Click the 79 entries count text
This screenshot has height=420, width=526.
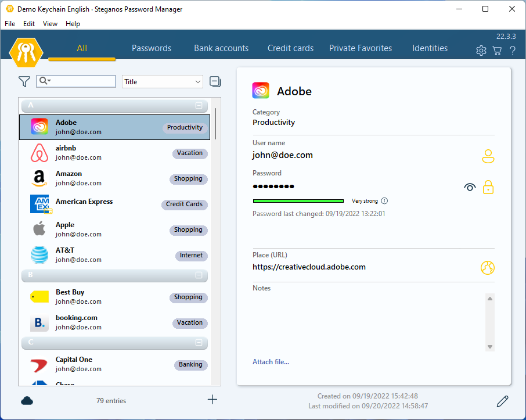coord(111,400)
